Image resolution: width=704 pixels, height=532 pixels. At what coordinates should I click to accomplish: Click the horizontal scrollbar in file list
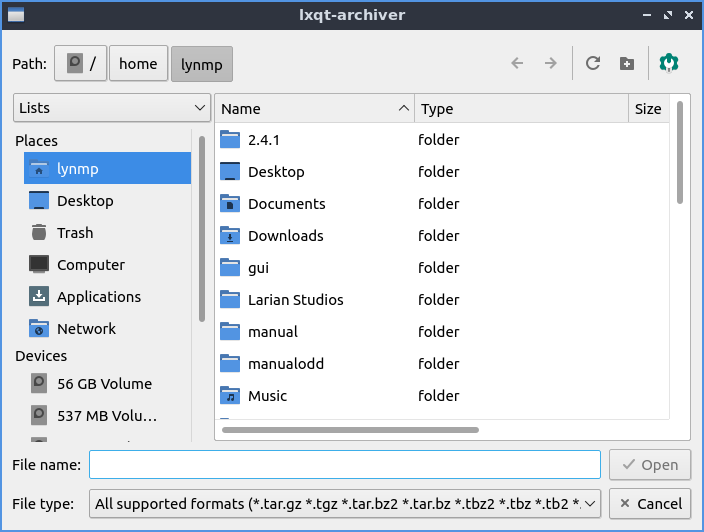click(350, 430)
